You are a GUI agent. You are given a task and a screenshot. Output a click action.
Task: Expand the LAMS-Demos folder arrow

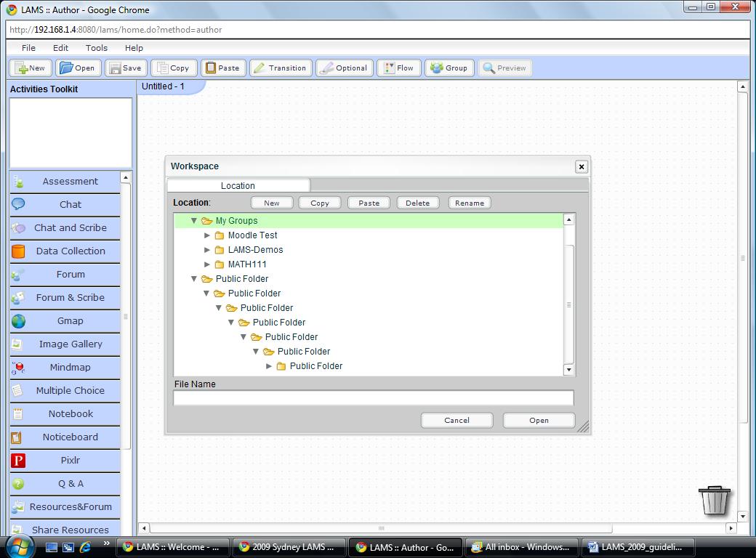pos(207,250)
